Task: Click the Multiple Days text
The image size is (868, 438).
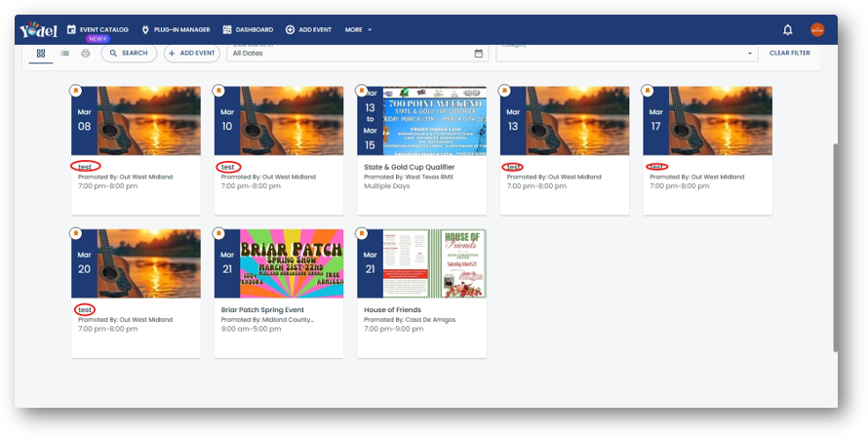Action: tap(387, 186)
